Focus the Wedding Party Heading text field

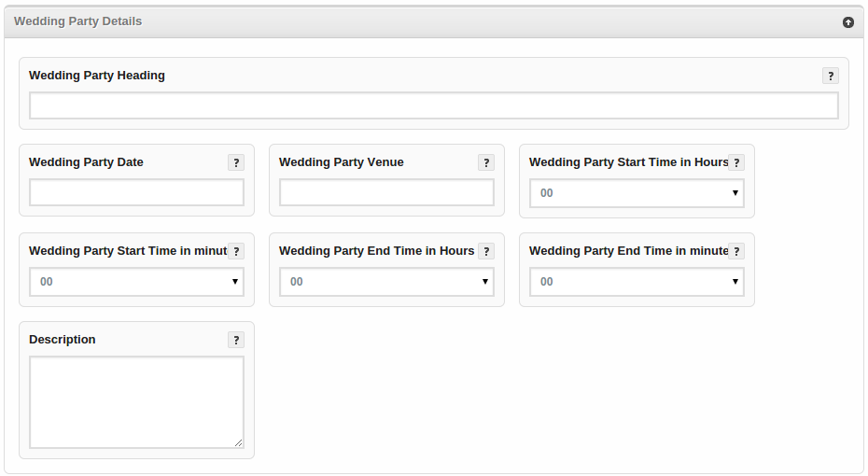pos(433,106)
